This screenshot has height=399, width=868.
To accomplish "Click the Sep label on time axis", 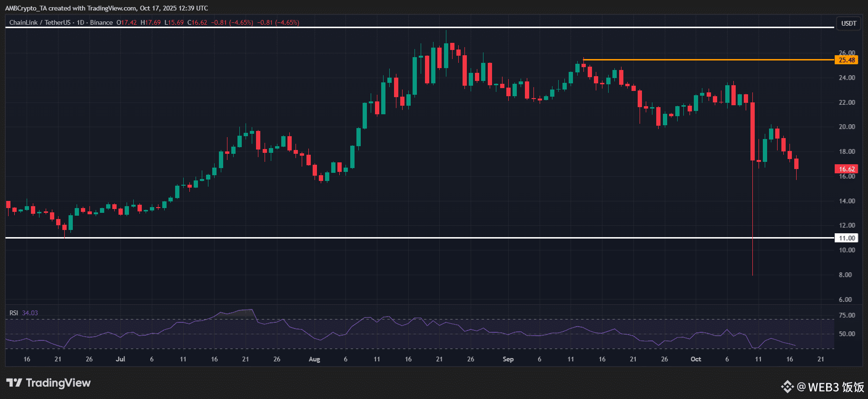I will tap(508, 359).
